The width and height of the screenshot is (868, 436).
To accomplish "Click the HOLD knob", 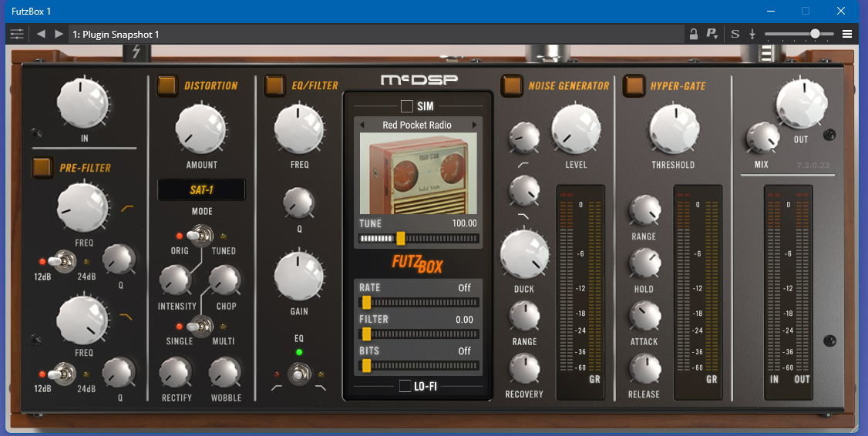I will (645, 263).
